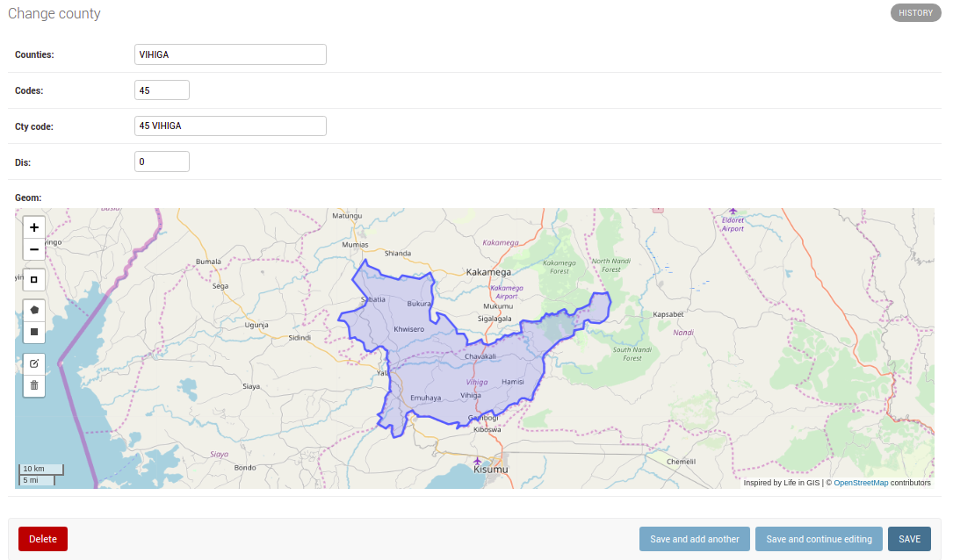The width and height of the screenshot is (953, 560).
Task: Focus the Counties text field
Action: (x=230, y=54)
